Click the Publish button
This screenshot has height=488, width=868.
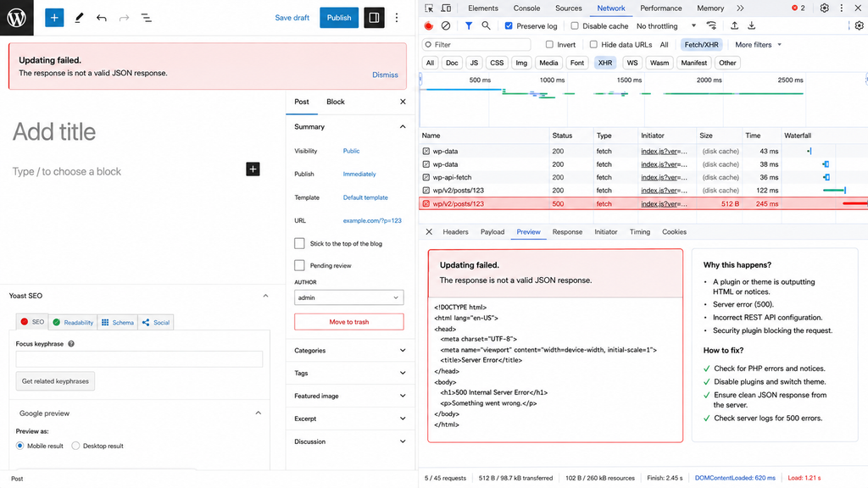click(x=339, y=18)
